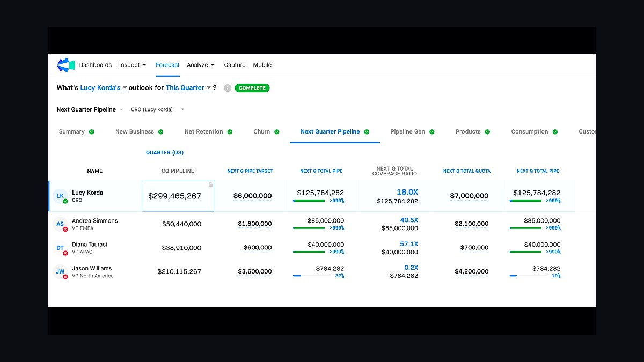Go to Dashboards in top navigation
Screen dimensions: 644x362
[96, 65]
